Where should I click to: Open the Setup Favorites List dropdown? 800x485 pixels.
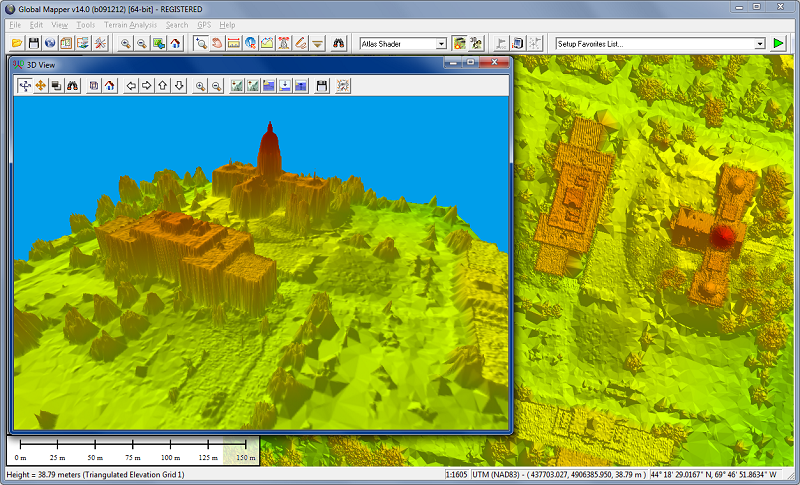tap(760, 44)
